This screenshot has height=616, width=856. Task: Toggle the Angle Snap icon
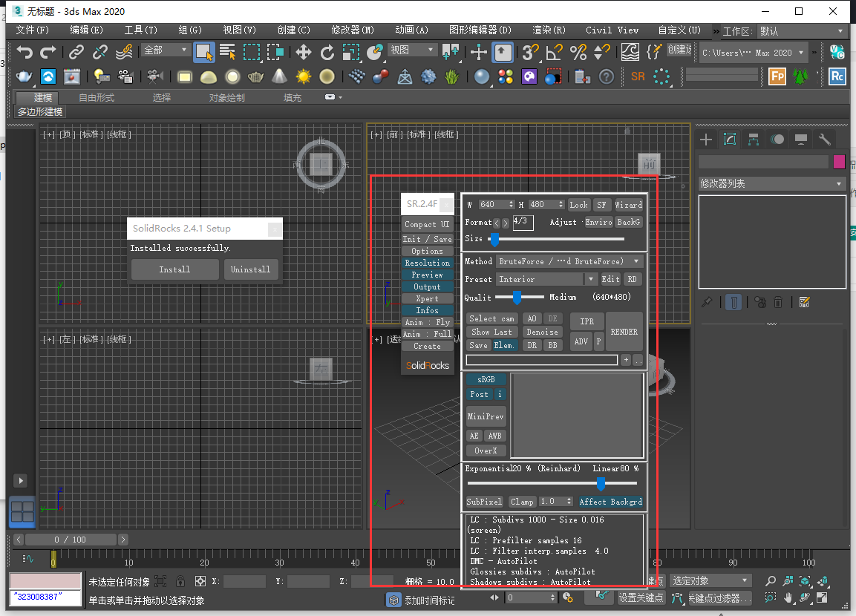tap(554, 53)
